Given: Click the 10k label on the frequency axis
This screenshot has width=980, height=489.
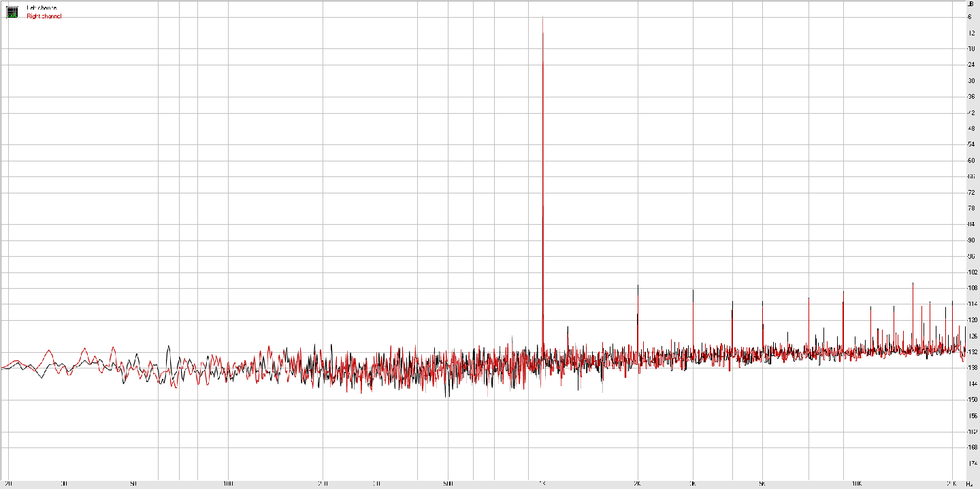Looking at the screenshot, I should [857, 484].
